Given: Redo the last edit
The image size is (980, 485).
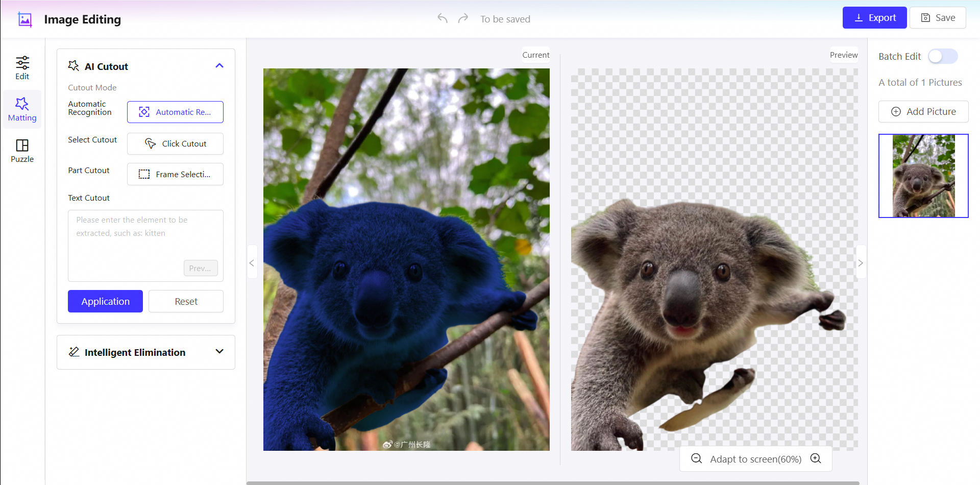Looking at the screenshot, I should point(463,19).
